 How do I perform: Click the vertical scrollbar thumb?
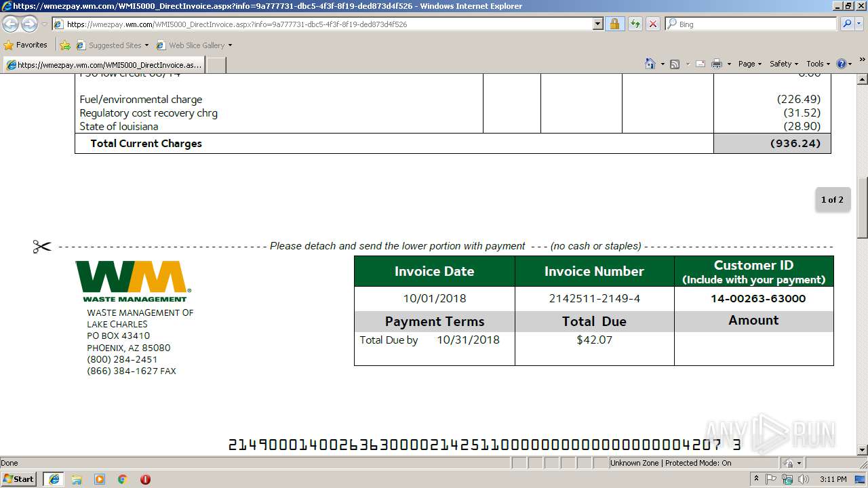point(862,207)
